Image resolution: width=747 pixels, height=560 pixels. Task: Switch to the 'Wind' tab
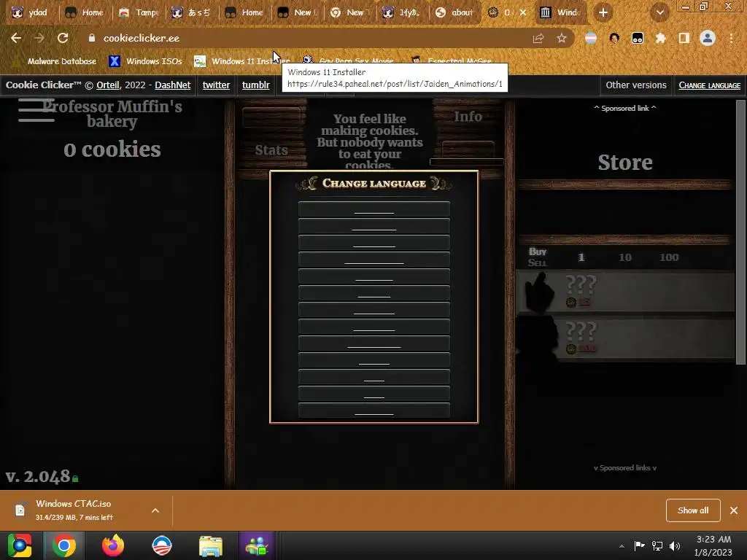[x=561, y=13]
